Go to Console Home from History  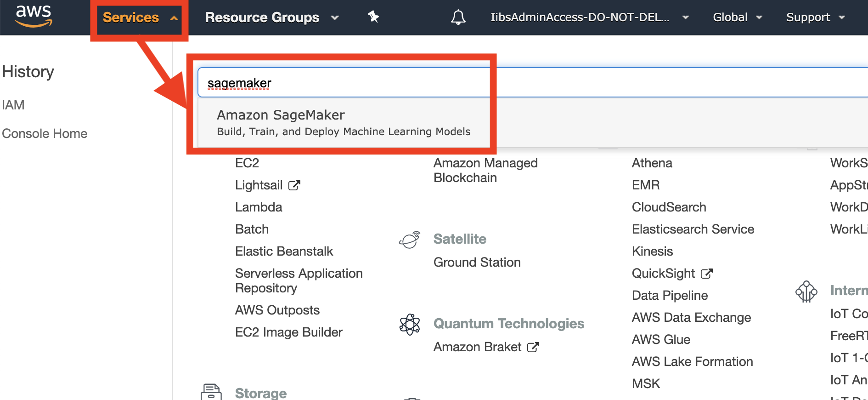[45, 133]
